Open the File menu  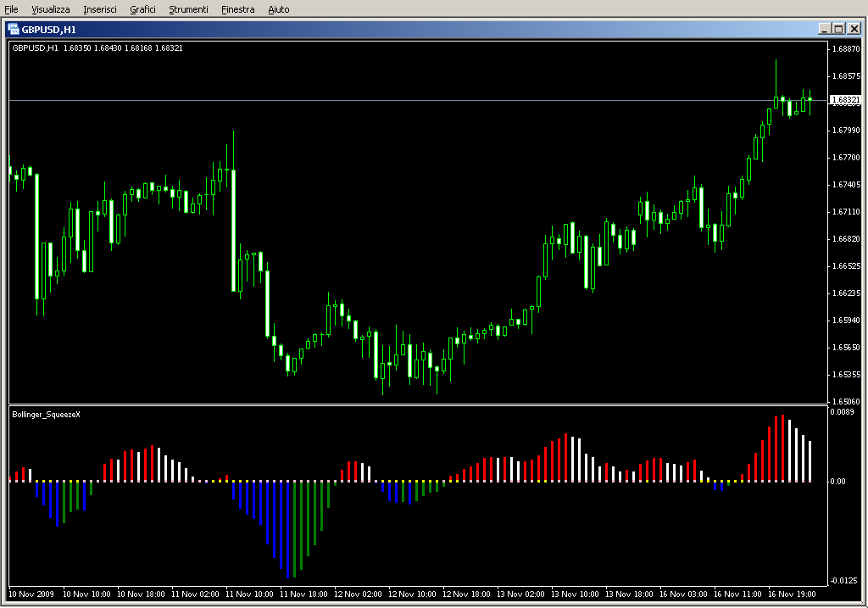11,9
